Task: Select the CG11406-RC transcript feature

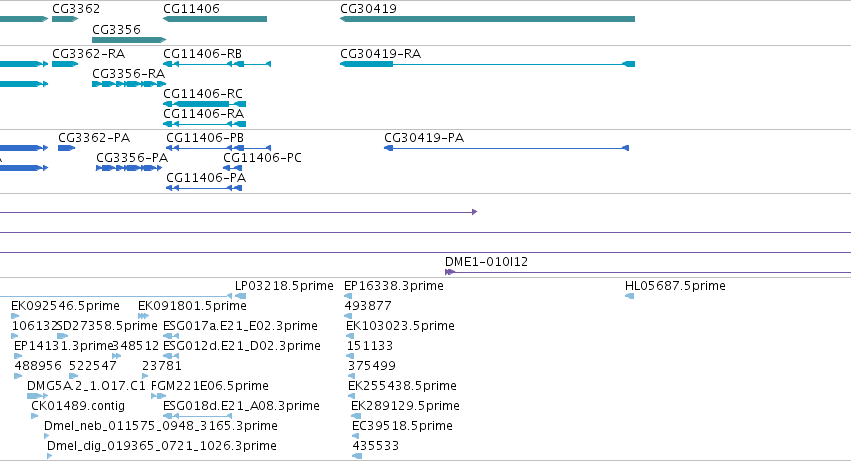Action: [205, 104]
